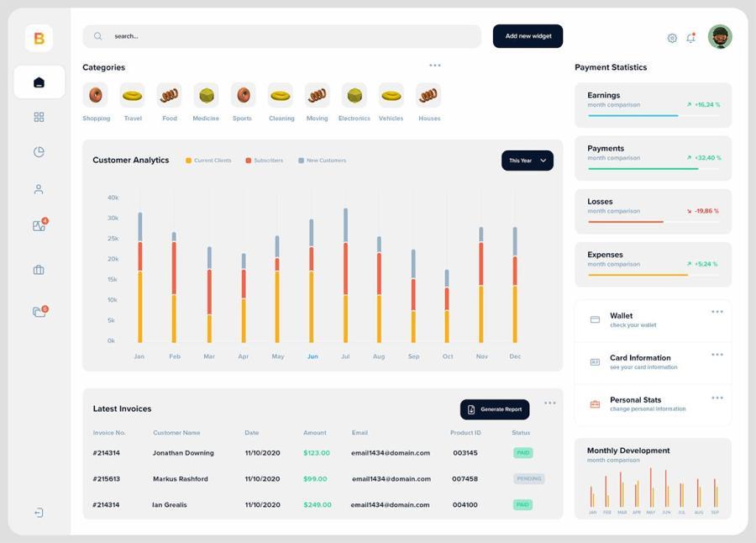This screenshot has height=543, width=756.
Task: Open Personal Stats more options
Action: tap(717, 398)
